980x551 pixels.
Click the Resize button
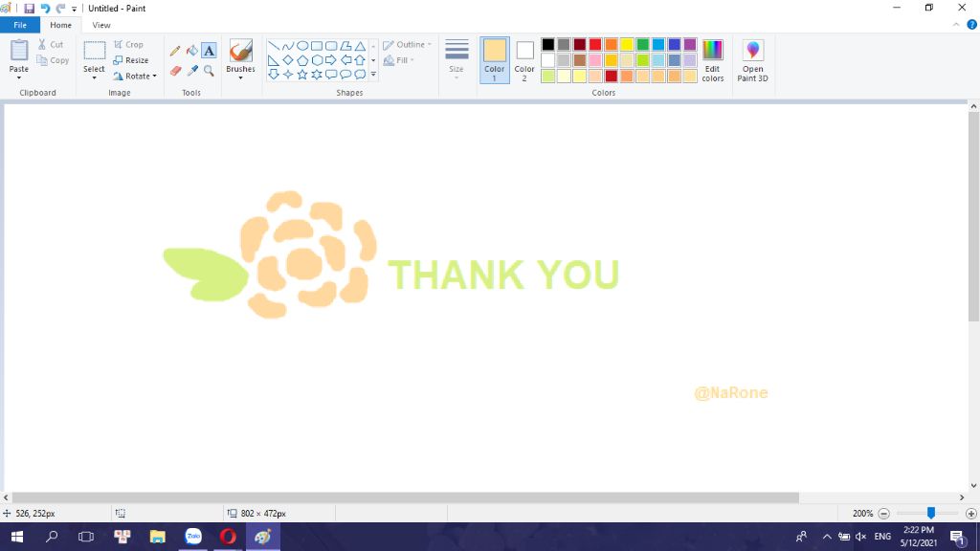130,60
